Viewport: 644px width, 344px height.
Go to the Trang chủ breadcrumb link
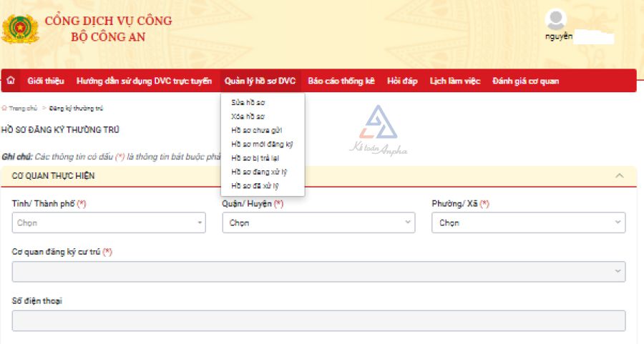(x=23, y=109)
